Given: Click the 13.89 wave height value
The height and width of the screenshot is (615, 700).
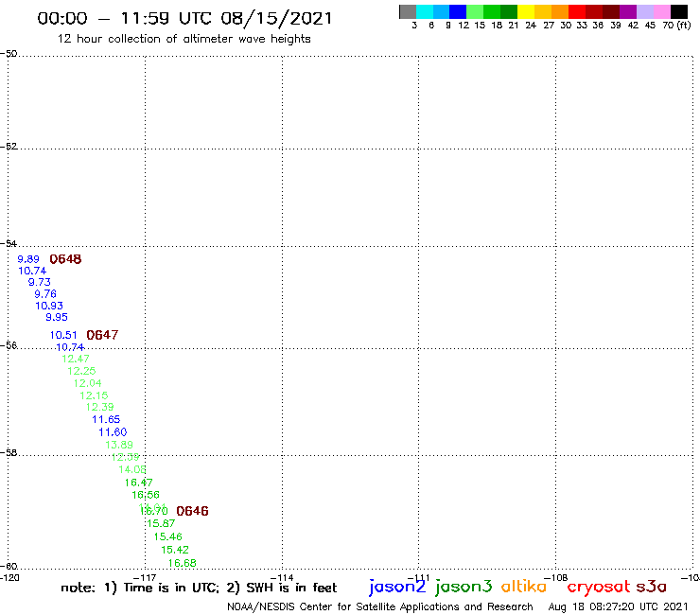Looking at the screenshot, I should click(119, 445).
